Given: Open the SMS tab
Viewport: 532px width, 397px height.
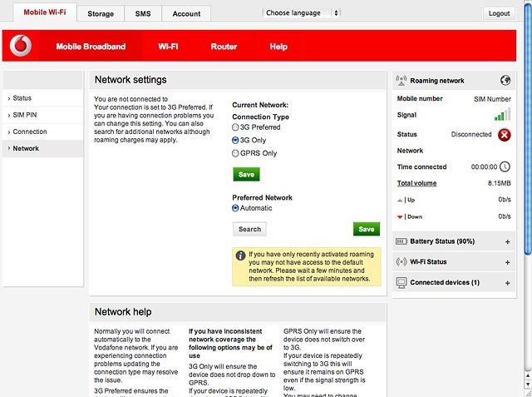Looking at the screenshot, I should point(143,14).
